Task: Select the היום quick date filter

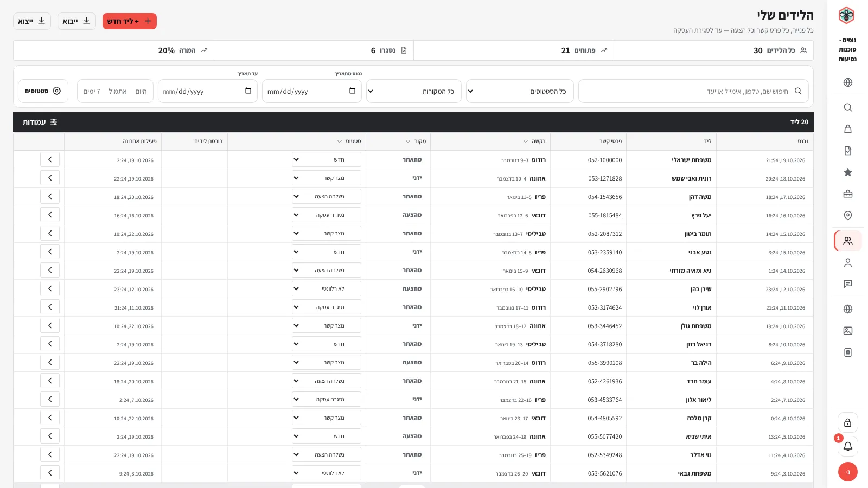Action: pyautogui.click(x=141, y=92)
